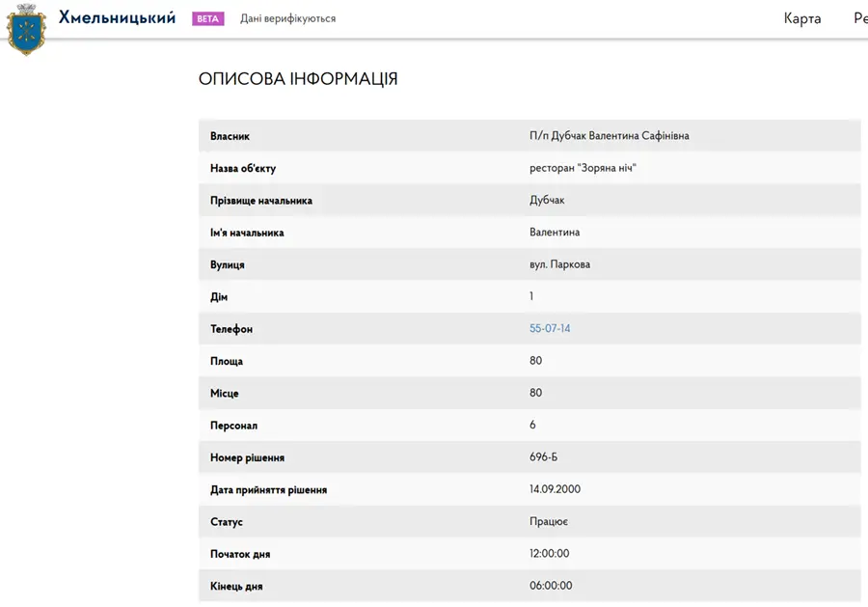Click the start time 12:00:00
868x607 pixels.
click(x=549, y=553)
